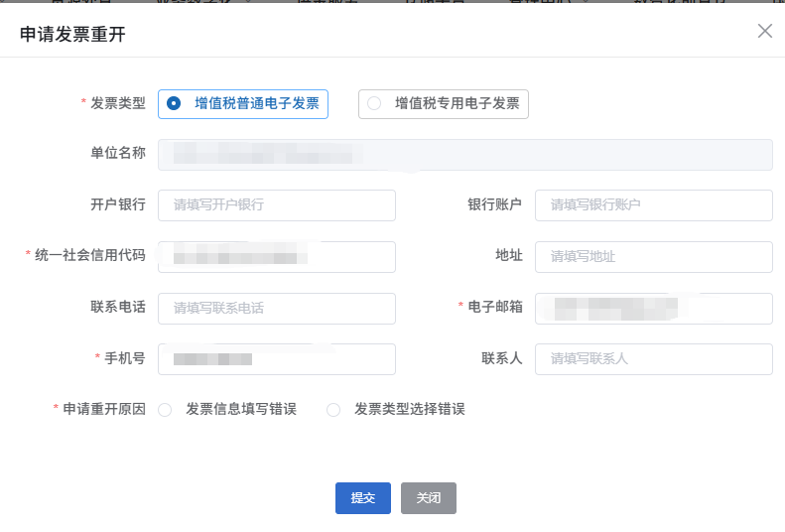The height and width of the screenshot is (532, 785).
Task: Focus the 统一社会信用代码 input field
Action: pyautogui.click(x=277, y=256)
